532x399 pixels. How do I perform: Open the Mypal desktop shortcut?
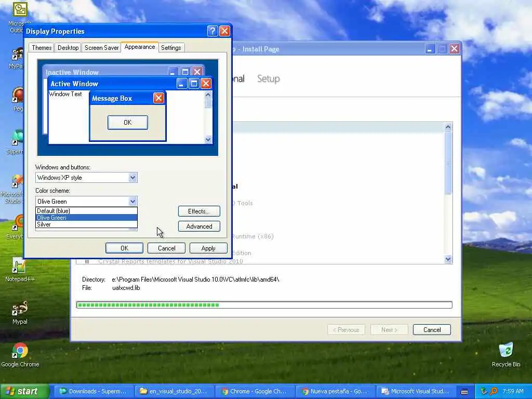click(20, 313)
